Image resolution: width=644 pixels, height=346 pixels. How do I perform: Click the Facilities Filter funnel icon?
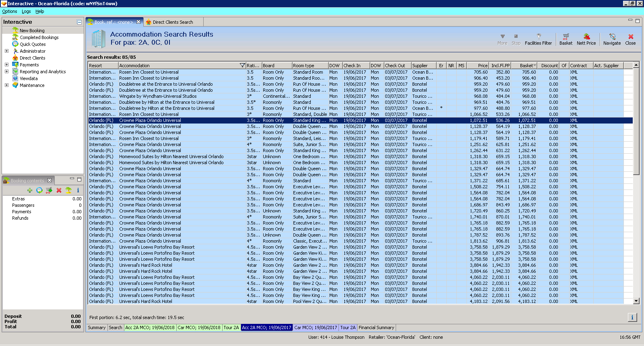point(538,37)
